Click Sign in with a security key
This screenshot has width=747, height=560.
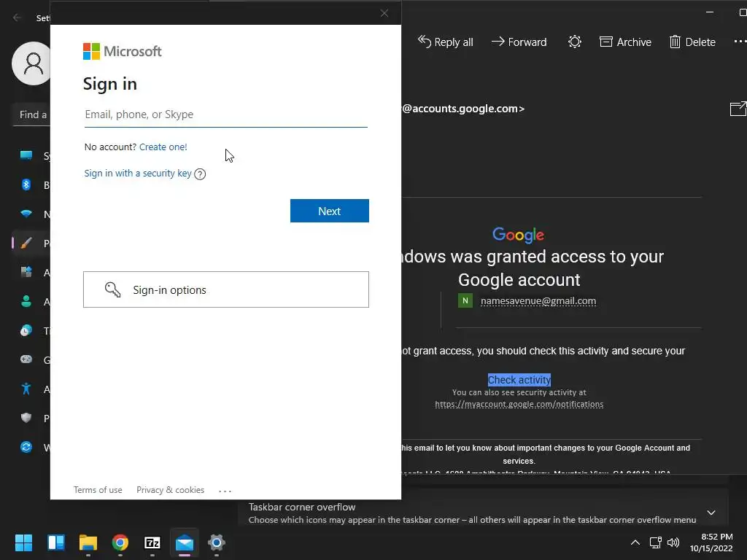138,174
